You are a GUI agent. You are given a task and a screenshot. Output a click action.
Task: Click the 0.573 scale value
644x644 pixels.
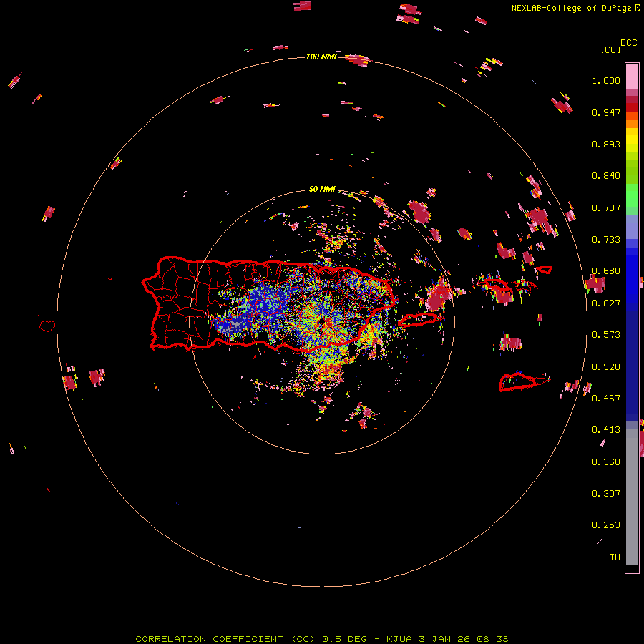click(x=606, y=335)
